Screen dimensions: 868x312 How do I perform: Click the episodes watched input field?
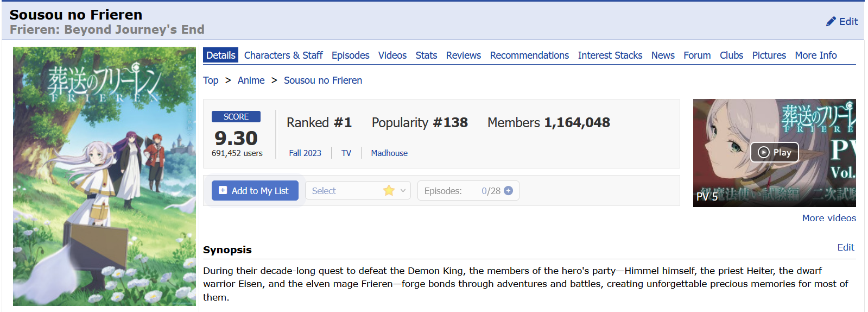click(x=484, y=191)
